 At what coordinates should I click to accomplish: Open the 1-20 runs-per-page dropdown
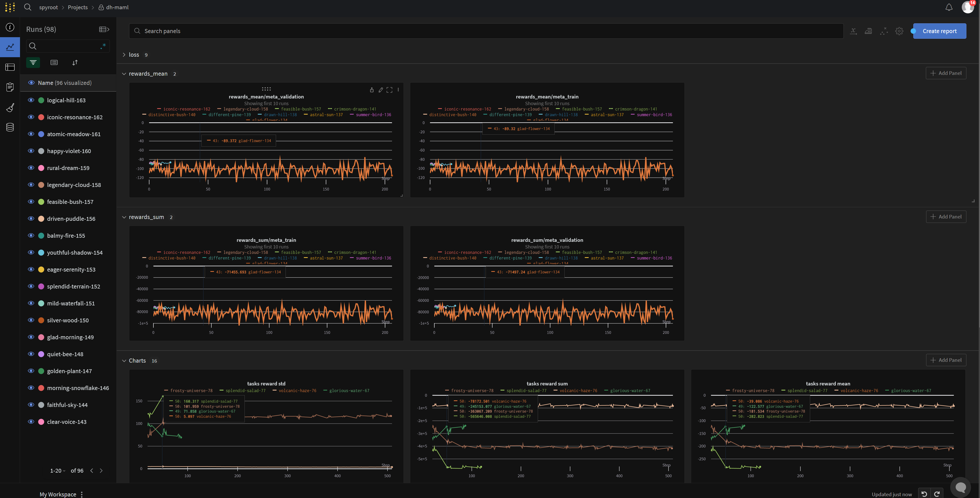point(58,471)
